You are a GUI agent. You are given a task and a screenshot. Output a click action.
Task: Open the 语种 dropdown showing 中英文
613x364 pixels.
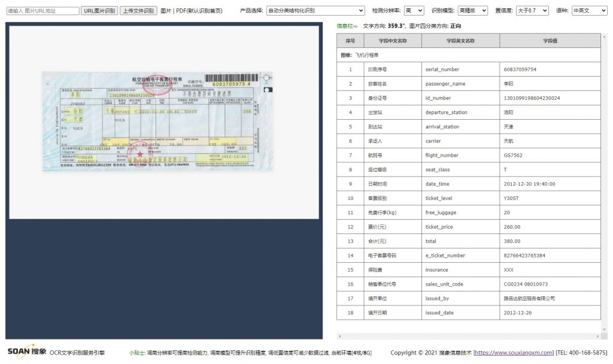pos(590,11)
